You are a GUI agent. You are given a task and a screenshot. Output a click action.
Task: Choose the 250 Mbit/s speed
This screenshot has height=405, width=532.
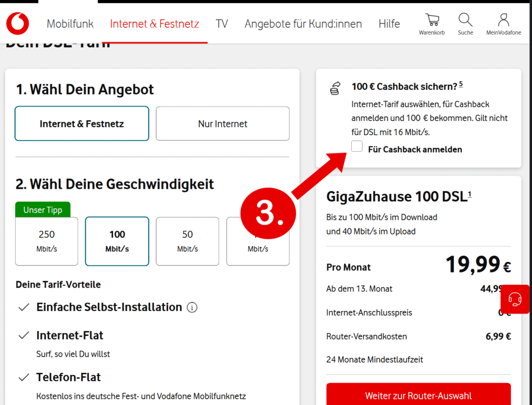click(x=47, y=241)
